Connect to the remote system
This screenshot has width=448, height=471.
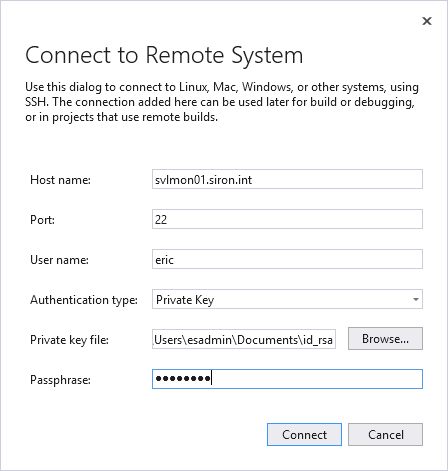(x=304, y=435)
